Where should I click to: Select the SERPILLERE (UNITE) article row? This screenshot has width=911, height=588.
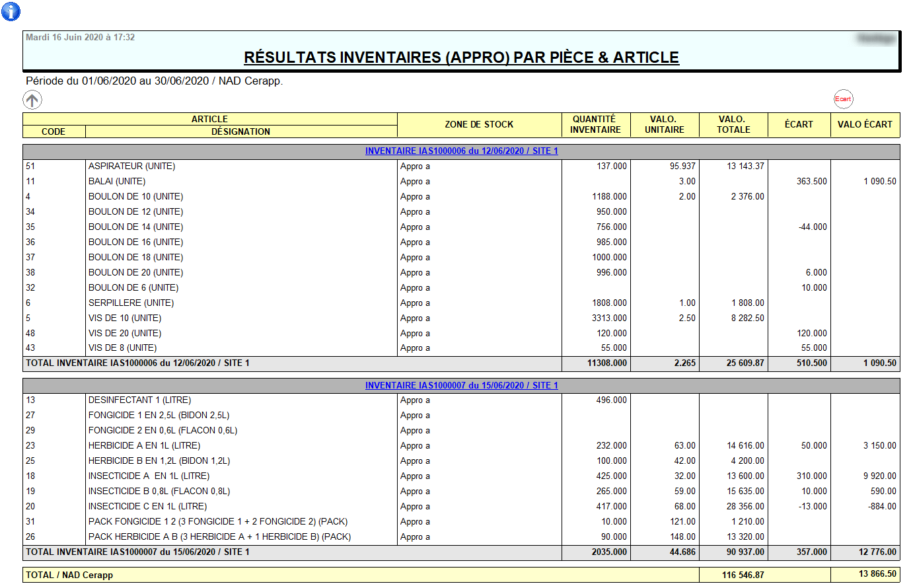[x=131, y=303]
